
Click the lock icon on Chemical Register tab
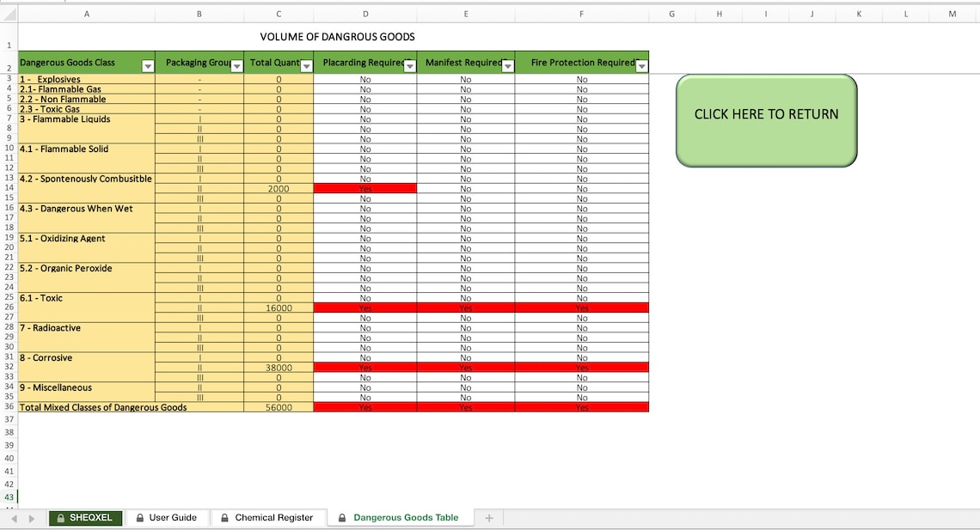224,518
